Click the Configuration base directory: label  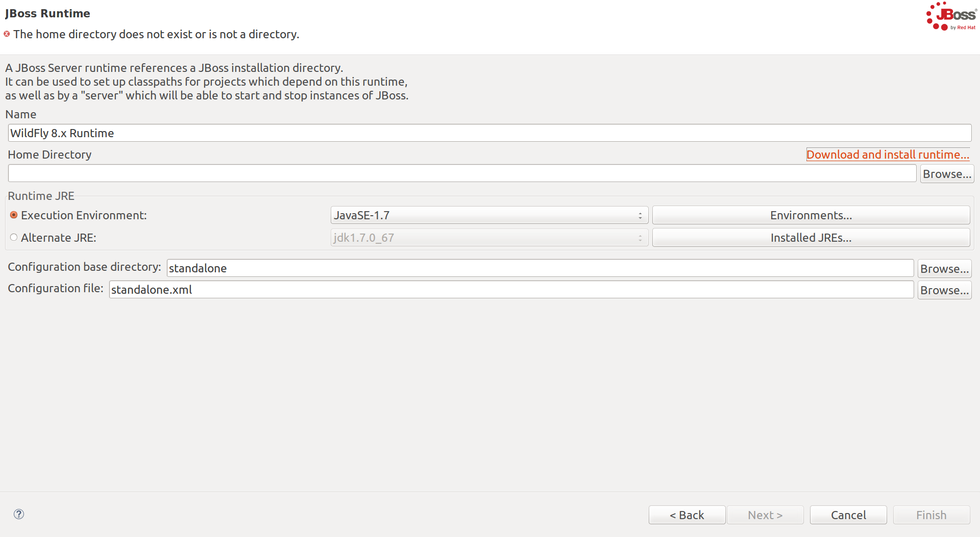point(84,267)
